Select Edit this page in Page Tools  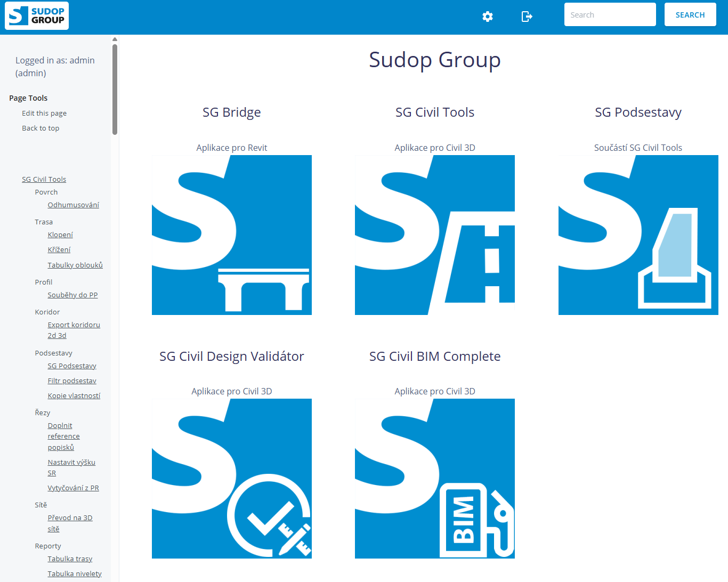44,114
